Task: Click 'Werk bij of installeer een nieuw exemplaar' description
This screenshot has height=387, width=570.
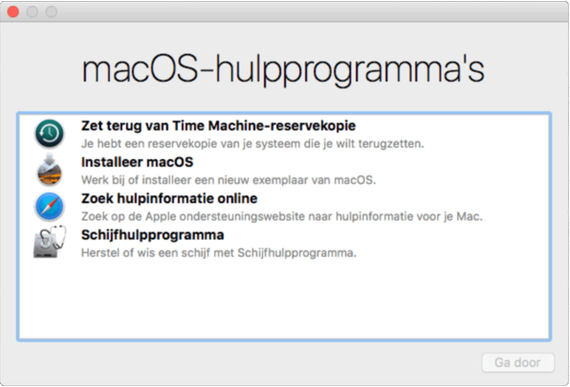Action: pos(228,180)
